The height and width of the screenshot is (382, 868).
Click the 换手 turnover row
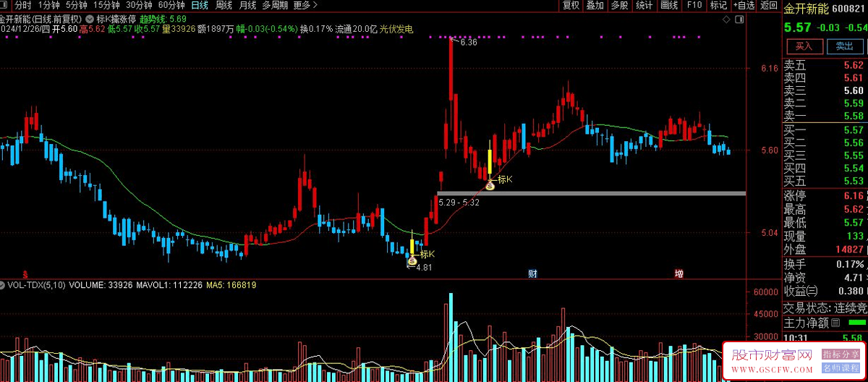pos(825,263)
